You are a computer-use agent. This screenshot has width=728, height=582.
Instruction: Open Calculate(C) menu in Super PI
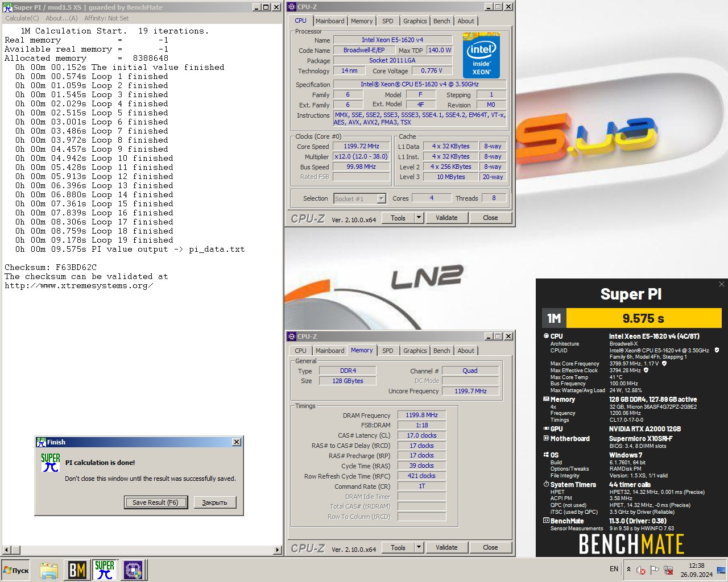coord(22,18)
